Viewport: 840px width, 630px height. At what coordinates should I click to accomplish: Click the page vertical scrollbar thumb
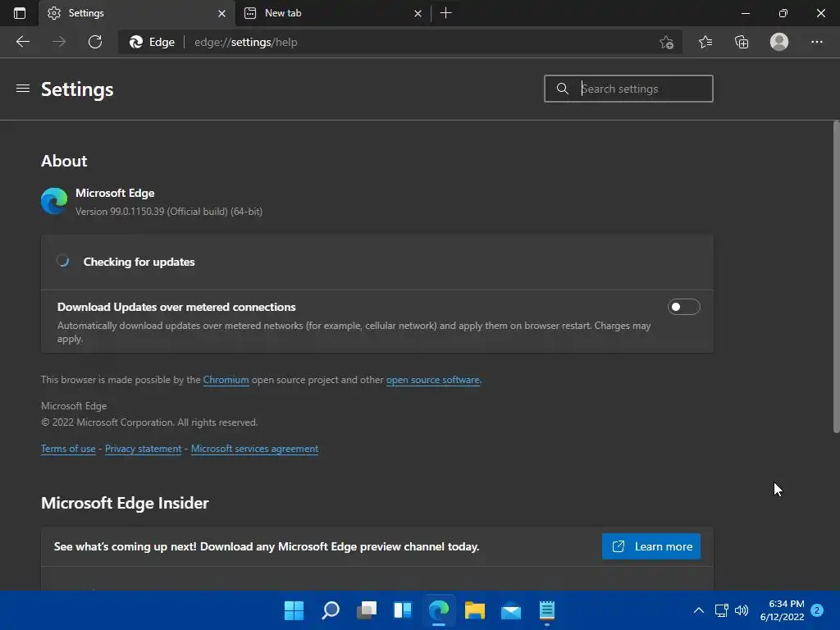tap(836, 277)
